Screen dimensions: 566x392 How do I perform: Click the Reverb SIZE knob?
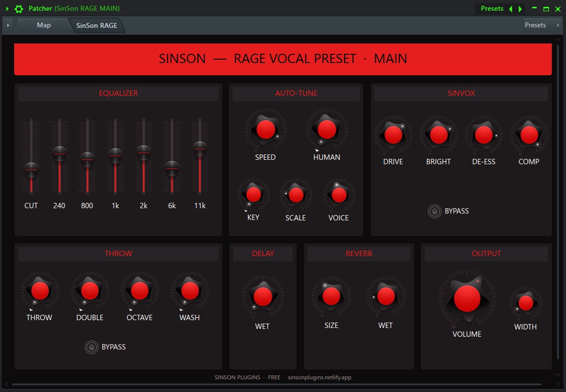(x=331, y=296)
